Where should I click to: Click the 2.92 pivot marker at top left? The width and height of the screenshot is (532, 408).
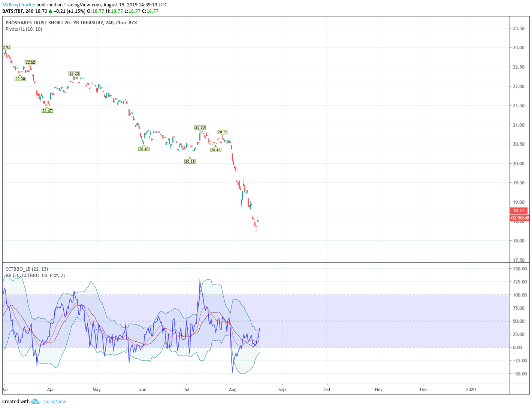[7, 47]
